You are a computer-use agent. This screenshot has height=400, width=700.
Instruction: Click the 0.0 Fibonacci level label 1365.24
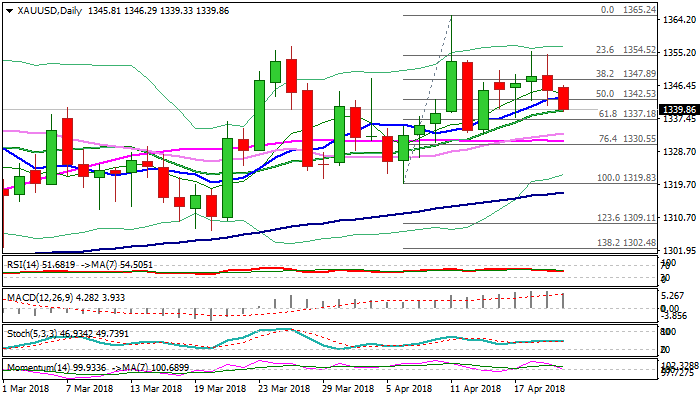point(628,10)
